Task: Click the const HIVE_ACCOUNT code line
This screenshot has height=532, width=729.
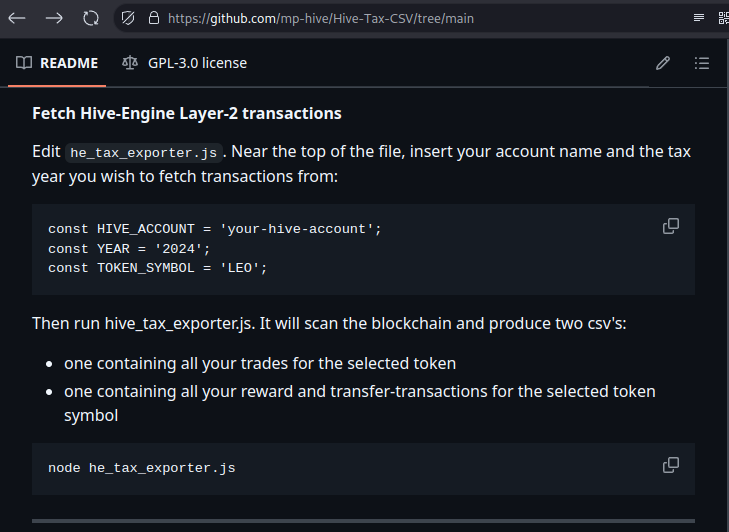Action: [x=215, y=229]
